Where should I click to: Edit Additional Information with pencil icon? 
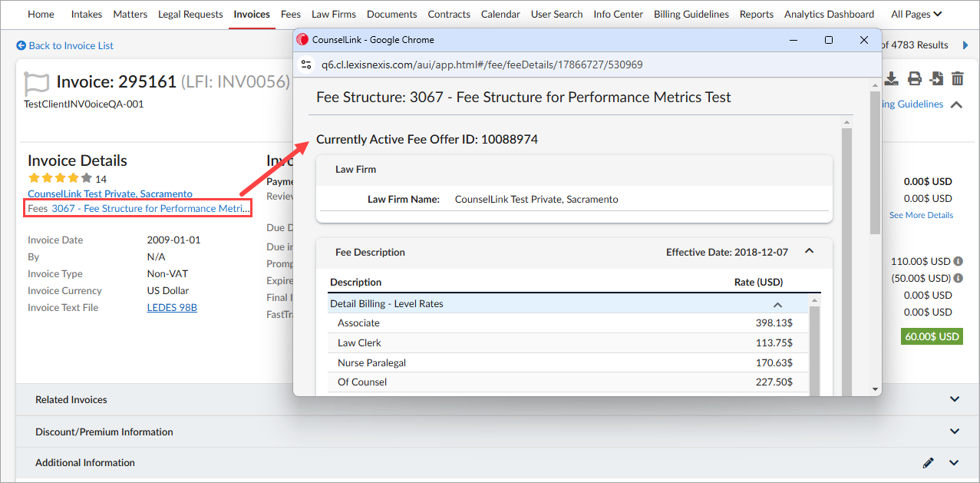(x=929, y=463)
